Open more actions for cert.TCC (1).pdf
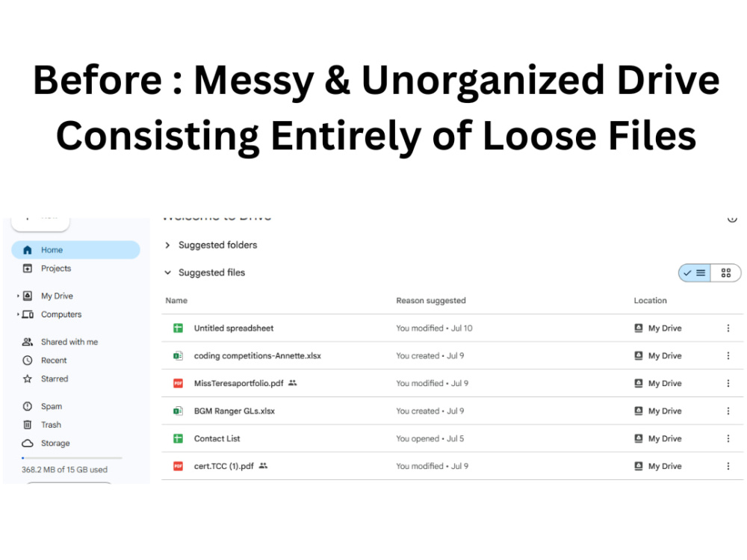The height and width of the screenshot is (560, 747). coord(728,467)
